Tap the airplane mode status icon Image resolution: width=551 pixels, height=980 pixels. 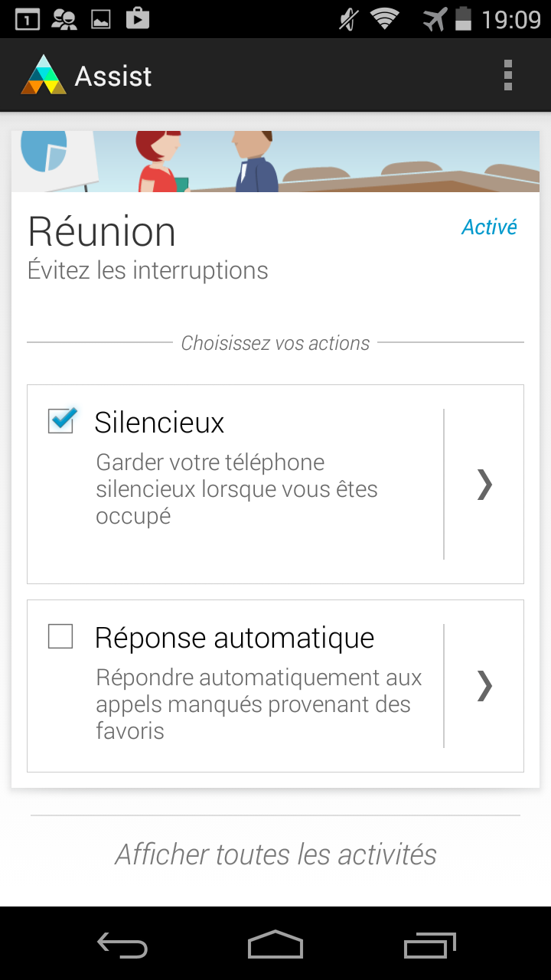pos(435,19)
